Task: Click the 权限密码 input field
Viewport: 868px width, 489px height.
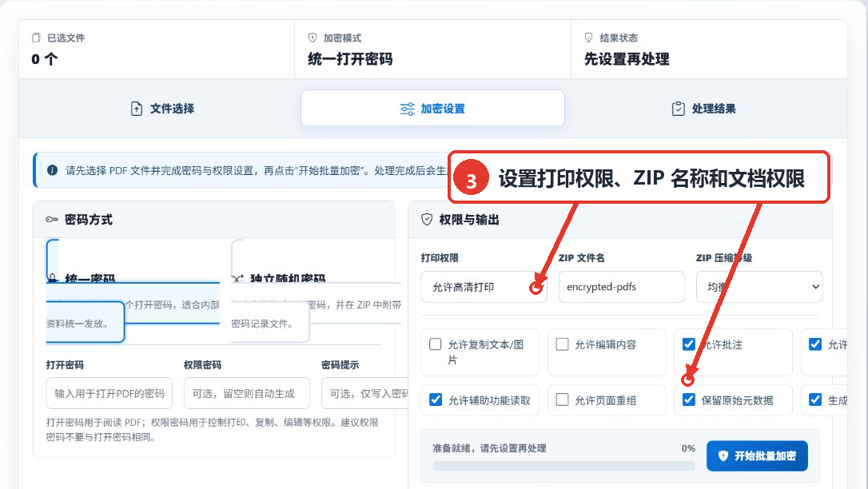Action: (x=247, y=393)
